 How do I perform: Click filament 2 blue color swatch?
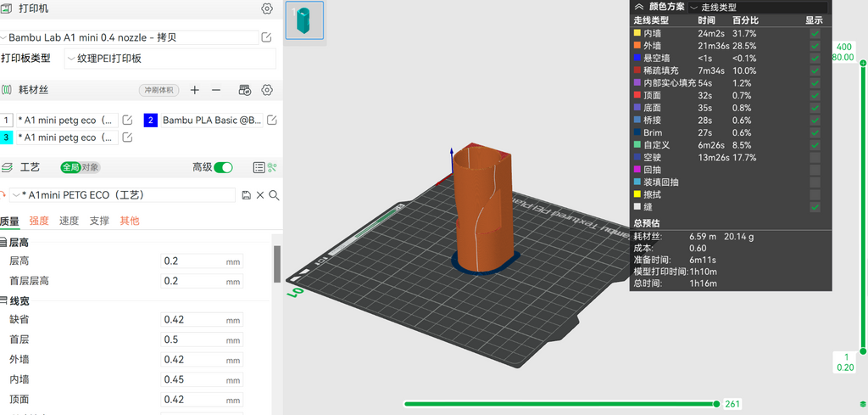tap(151, 121)
